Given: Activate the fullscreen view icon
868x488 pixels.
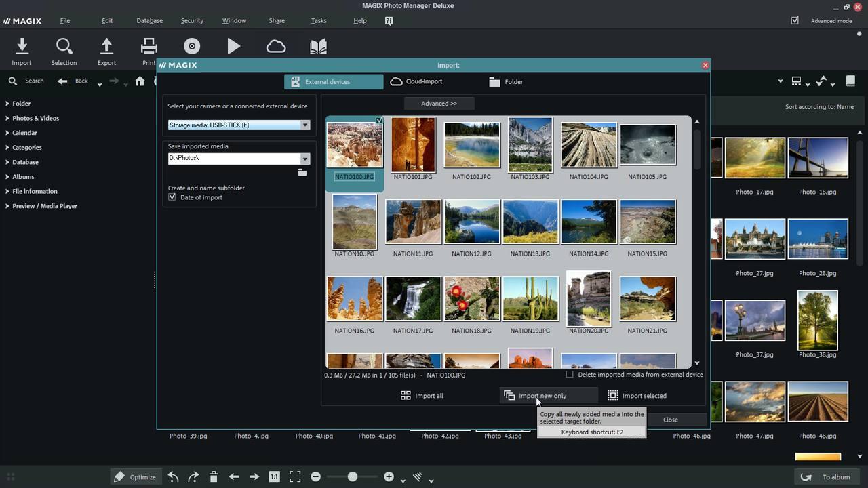Looking at the screenshot, I should tap(294, 476).
